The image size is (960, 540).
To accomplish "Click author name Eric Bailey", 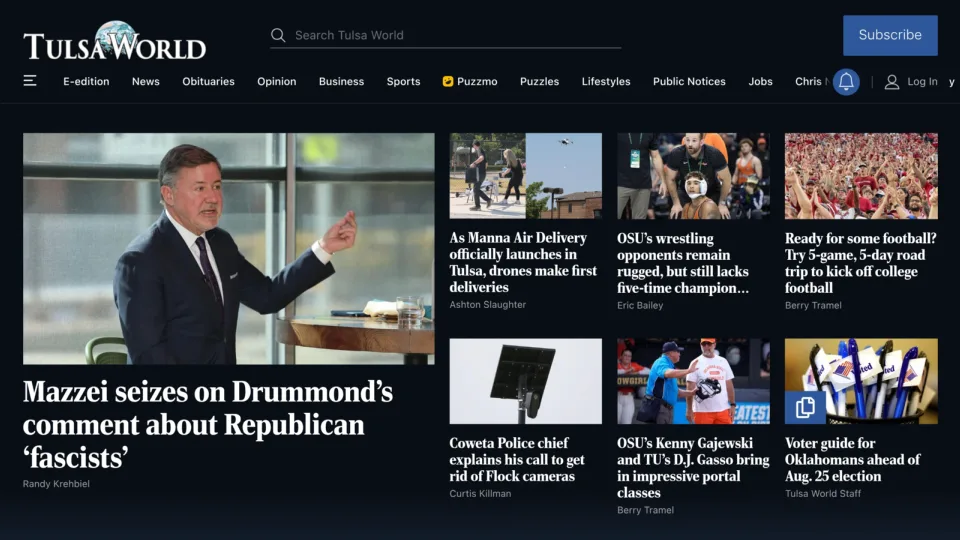I will [x=640, y=305].
